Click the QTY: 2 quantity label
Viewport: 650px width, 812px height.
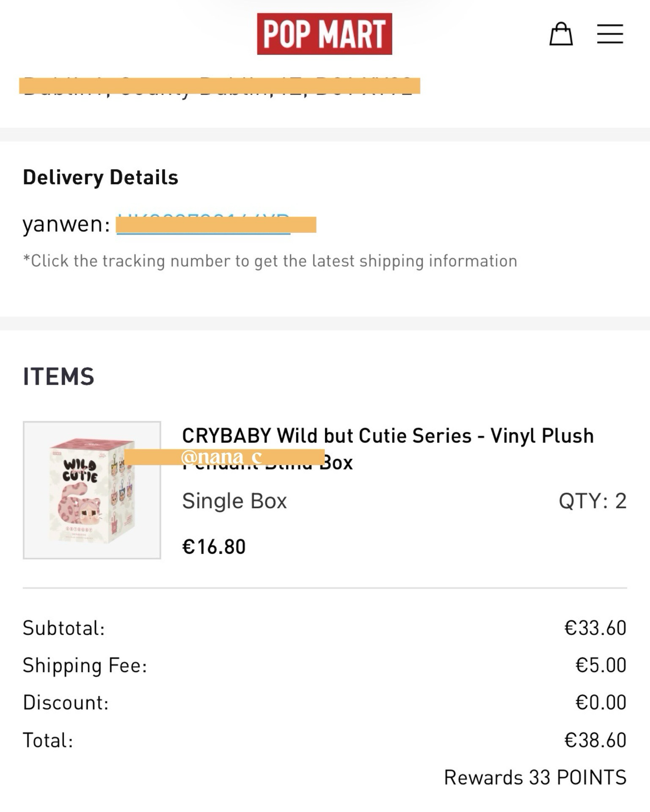592,501
